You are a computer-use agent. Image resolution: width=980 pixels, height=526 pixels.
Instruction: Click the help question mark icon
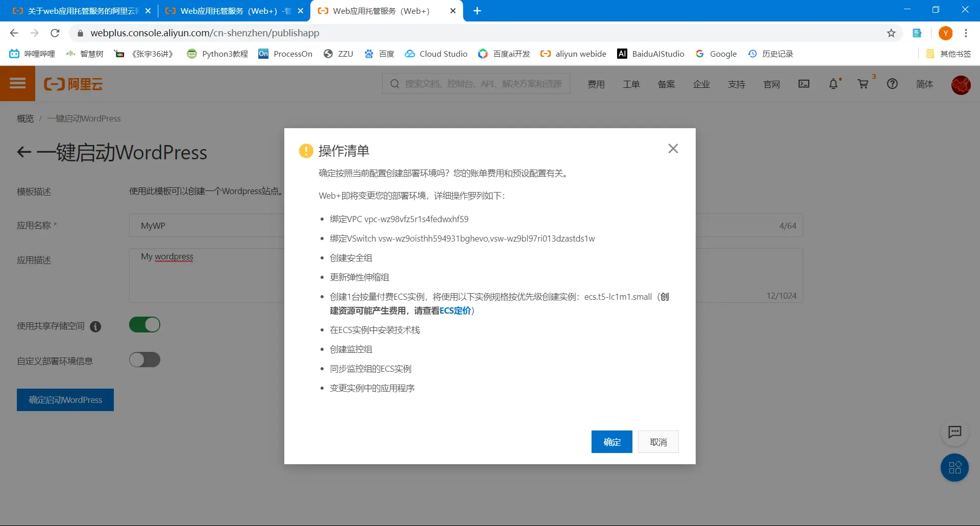point(892,84)
